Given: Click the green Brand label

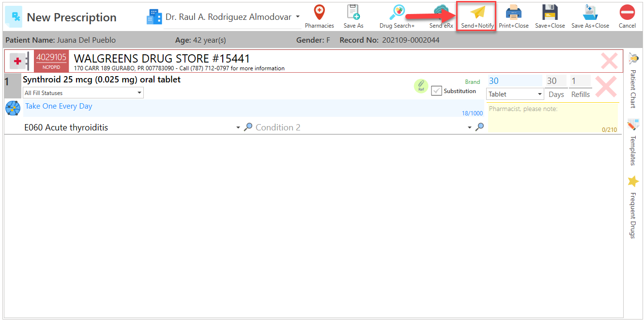Looking at the screenshot, I should click(473, 82).
